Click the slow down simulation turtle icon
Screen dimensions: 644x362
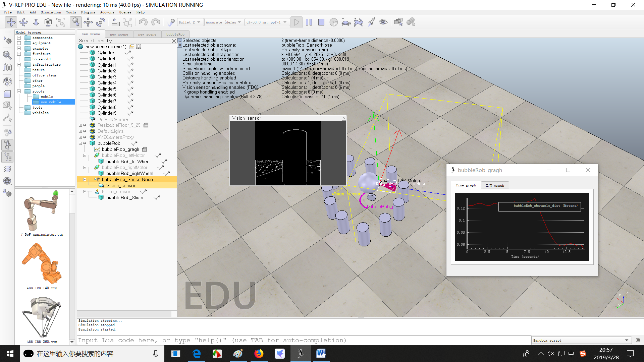click(x=346, y=22)
